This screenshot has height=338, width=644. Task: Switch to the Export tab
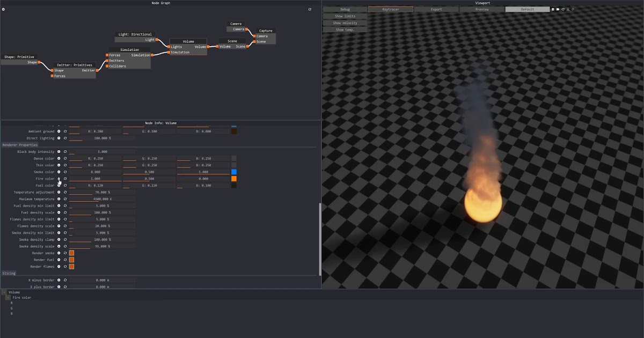pyautogui.click(x=436, y=9)
